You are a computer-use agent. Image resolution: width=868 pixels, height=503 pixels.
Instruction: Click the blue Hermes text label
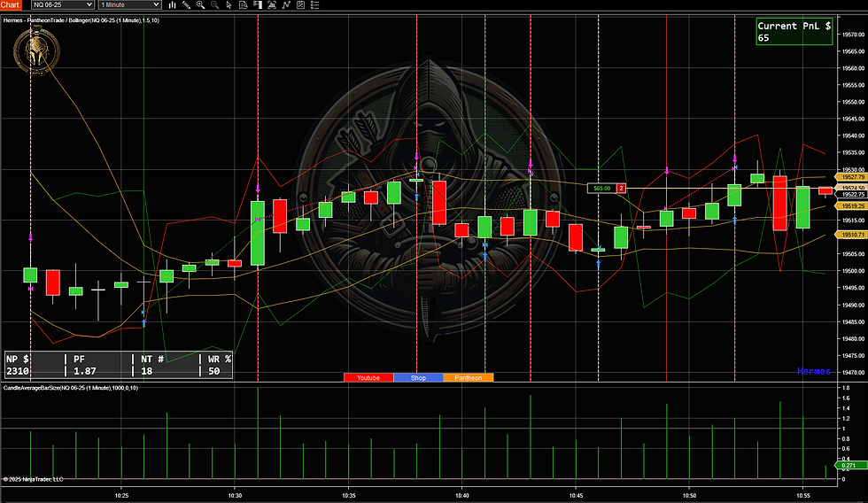(x=814, y=371)
